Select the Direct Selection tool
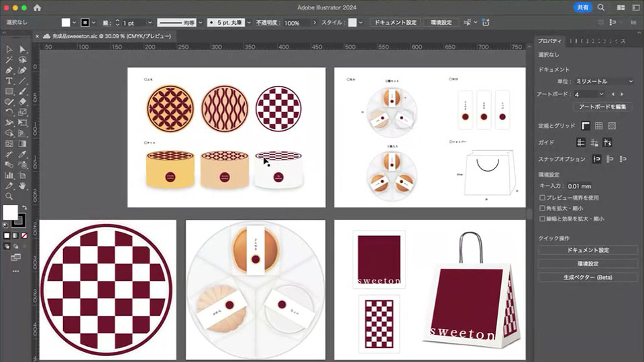This screenshot has height=362, width=644. pyautogui.click(x=23, y=49)
